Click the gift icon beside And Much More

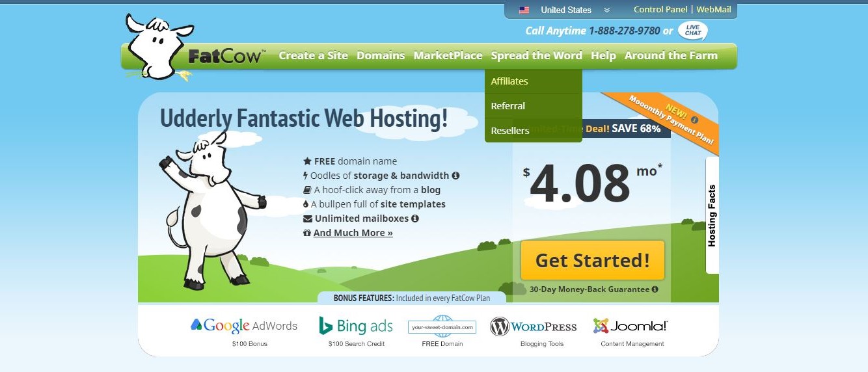click(307, 233)
